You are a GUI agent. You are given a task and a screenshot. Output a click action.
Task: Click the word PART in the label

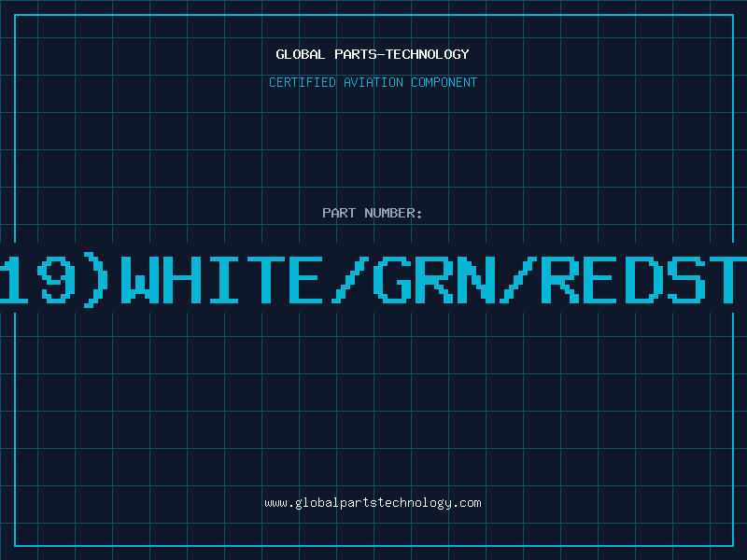click(x=339, y=213)
